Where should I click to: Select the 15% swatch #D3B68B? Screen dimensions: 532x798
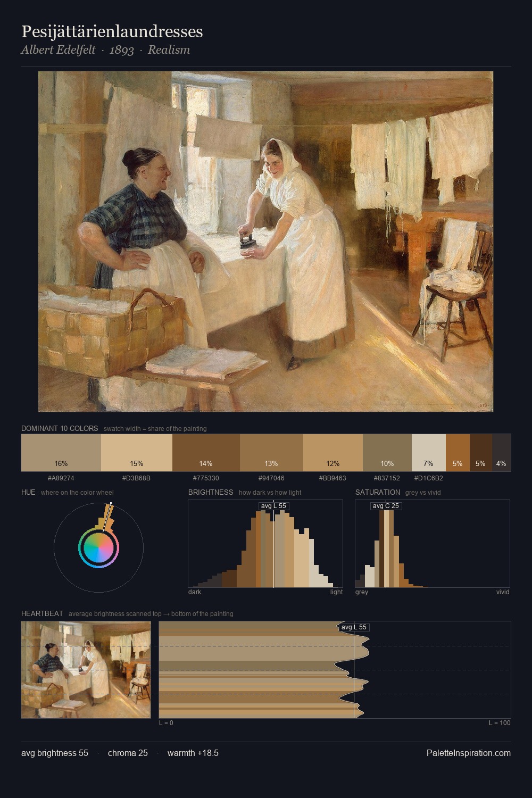tap(137, 453)
